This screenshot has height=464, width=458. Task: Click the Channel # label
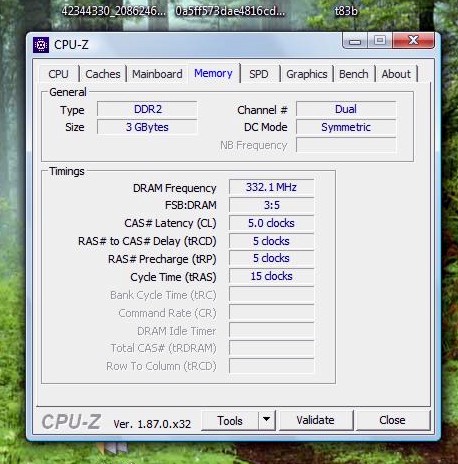(x=262, y=110)
